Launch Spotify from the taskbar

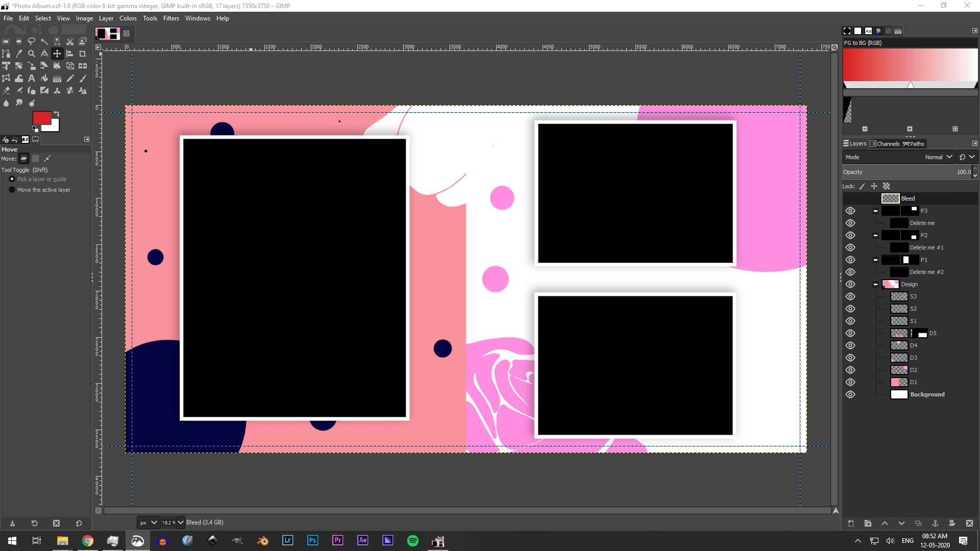[412, 540]
